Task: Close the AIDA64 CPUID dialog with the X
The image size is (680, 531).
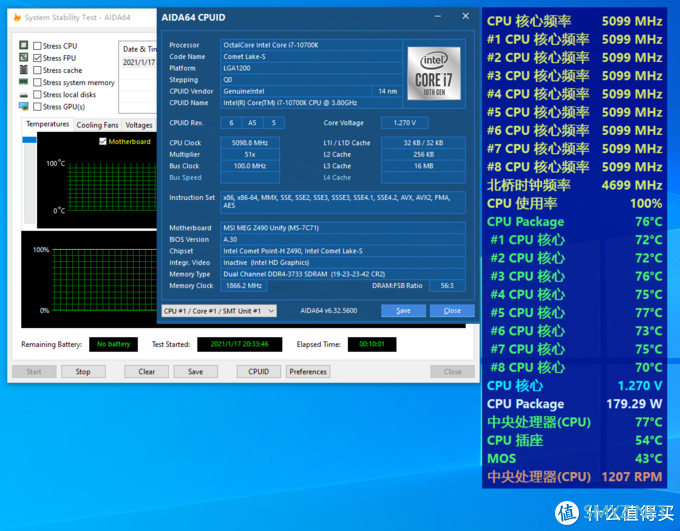Action: [x=465, y=16]
